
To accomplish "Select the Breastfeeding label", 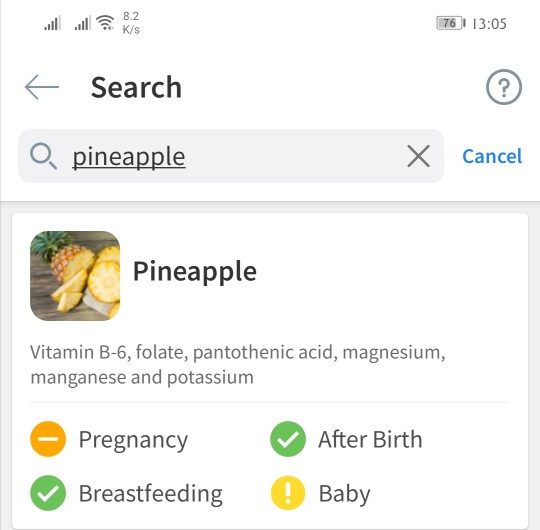I will [x=151, y=494].
